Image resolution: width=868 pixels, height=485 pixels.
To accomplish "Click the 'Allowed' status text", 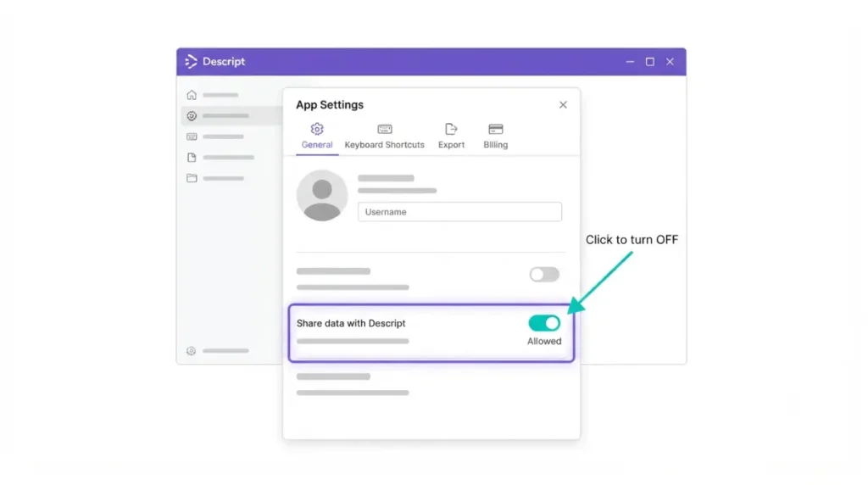I will pyautogui.click(x=544, y=341).
